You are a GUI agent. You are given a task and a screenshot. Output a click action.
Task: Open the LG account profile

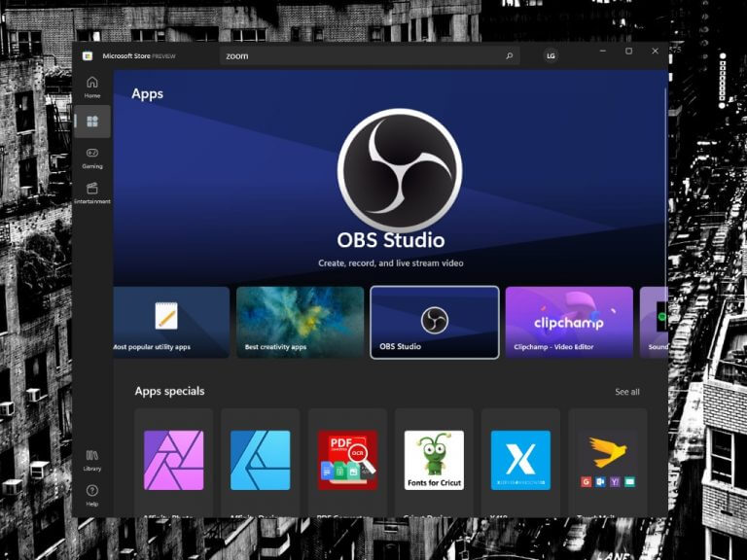pyautogui.click(x=551, y=56)
